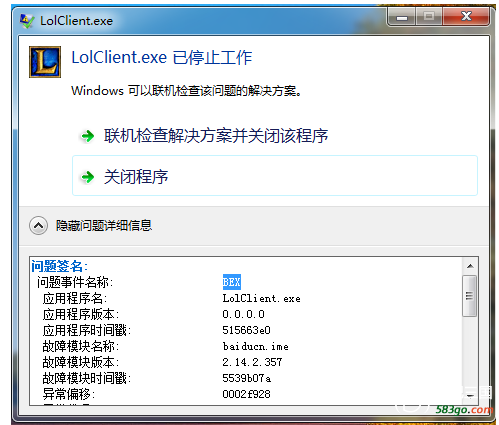Click the highlighted BEX value

(x=232, y=282)
